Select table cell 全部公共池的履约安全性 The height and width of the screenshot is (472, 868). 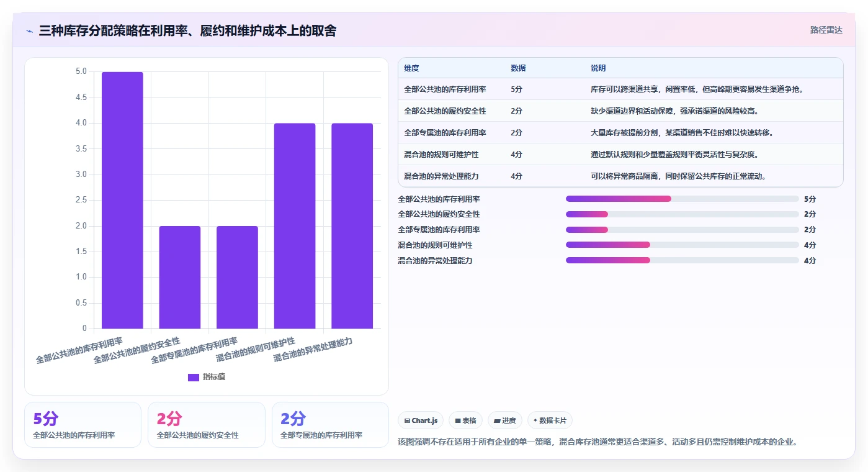pyautogui.click(x=445, y=111)
